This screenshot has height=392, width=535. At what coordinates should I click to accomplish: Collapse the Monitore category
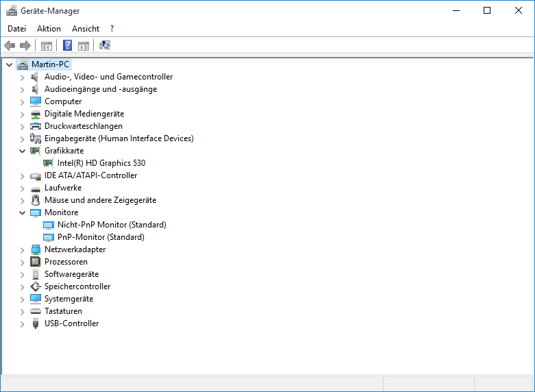pyautogui.click(x=23, y=212)
